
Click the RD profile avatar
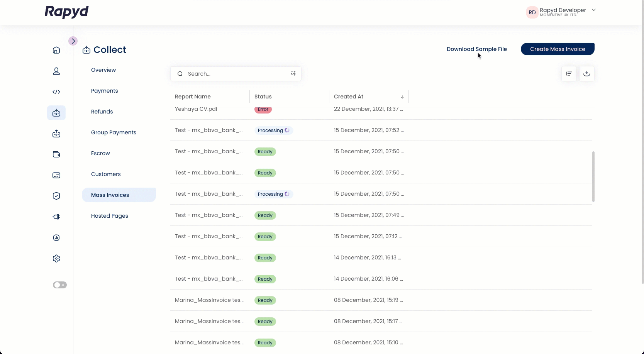point(532,12)
